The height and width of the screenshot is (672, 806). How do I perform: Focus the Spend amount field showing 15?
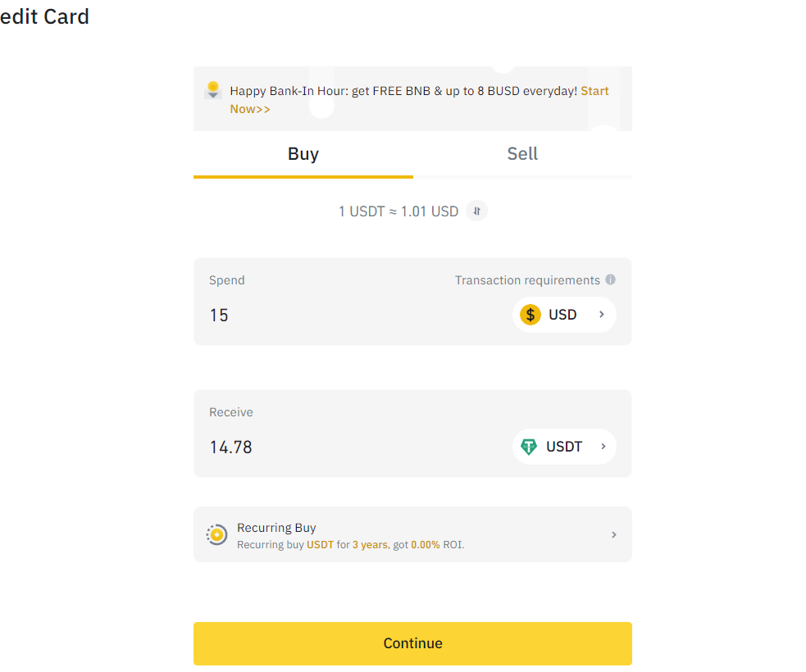(344, 316)
